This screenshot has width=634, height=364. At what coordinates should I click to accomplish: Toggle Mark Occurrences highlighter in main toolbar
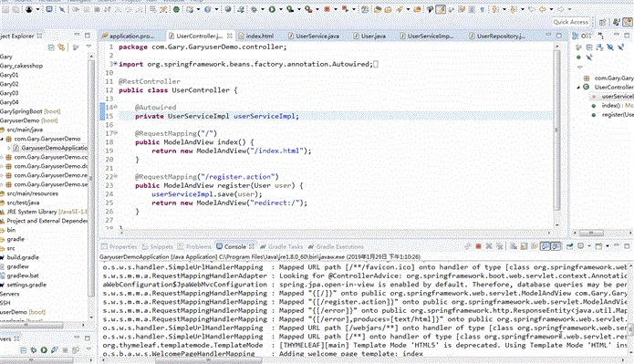441,9
